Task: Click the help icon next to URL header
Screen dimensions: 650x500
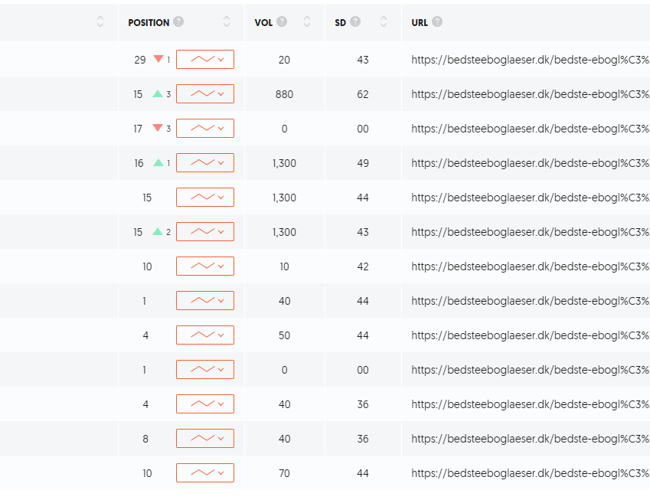Action: pyautogui.click(x=437, y=22)
